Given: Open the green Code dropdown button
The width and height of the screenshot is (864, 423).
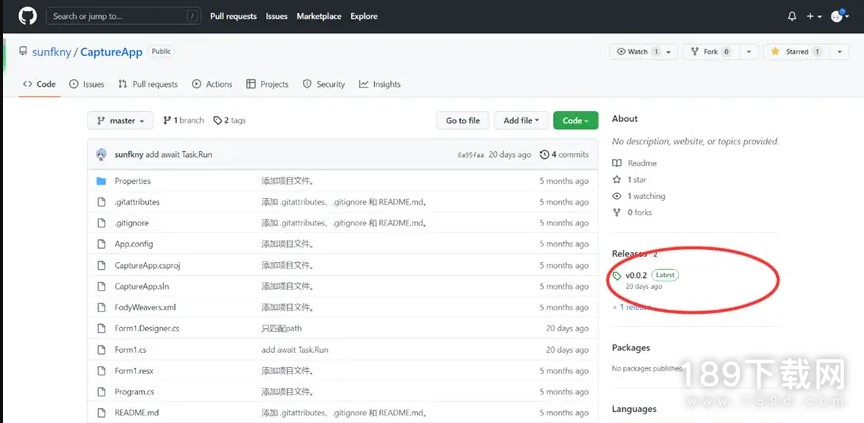Looking at the screenshot, I should click(576, 121).
